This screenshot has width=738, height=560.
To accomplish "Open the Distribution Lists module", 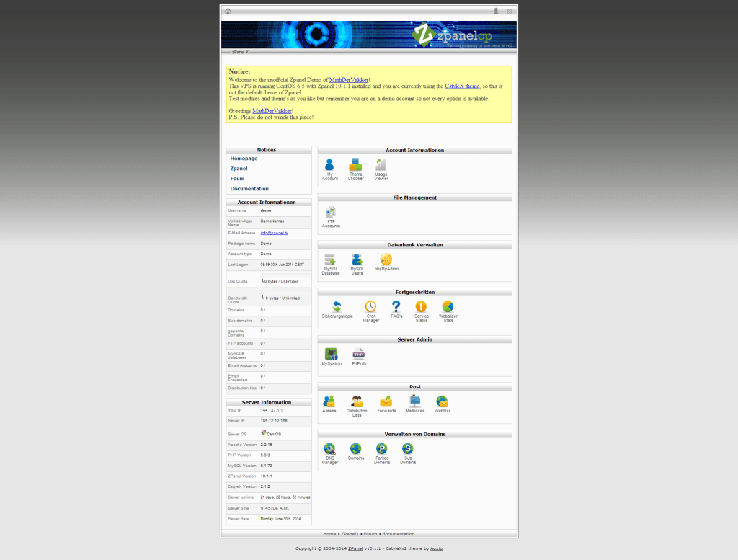I will (357, 406).
